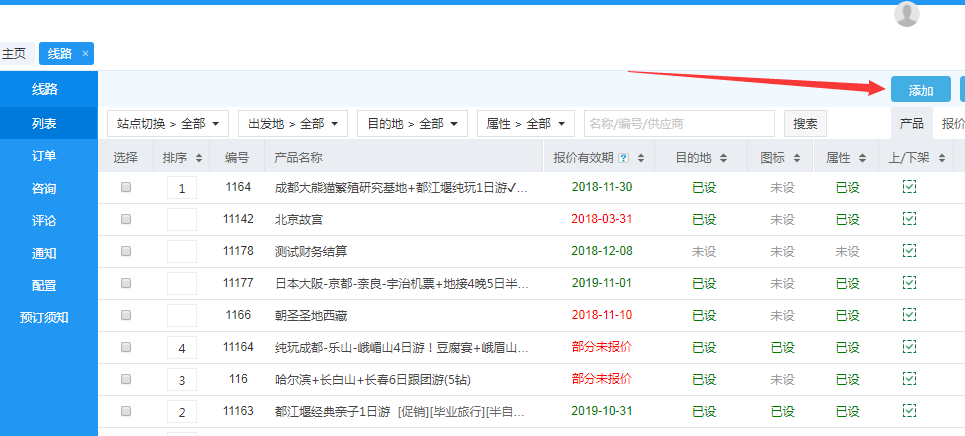Click the sort arrows in 排序 column header

pos(198,158)
